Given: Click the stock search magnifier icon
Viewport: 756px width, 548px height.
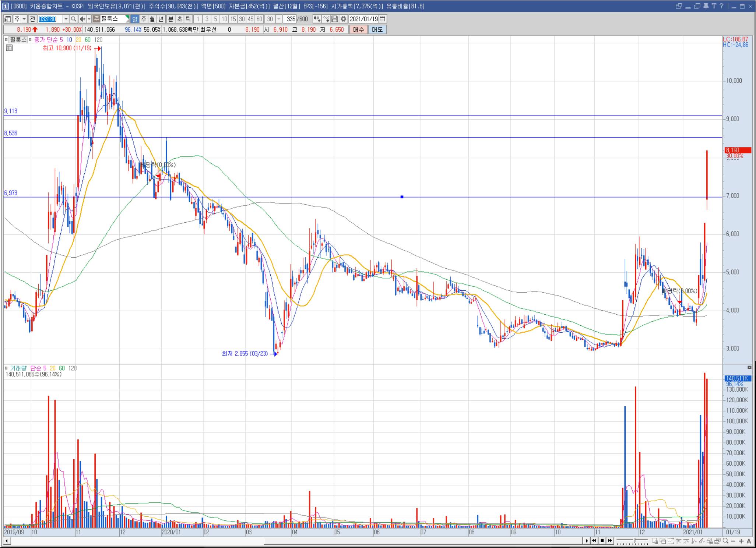Looking at the screenshot, I should tap(73, 19).
